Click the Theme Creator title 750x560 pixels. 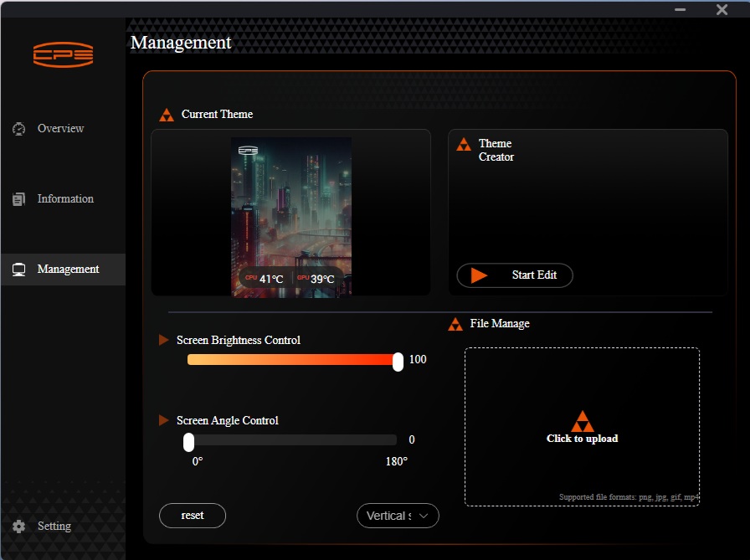pos(496,150)
